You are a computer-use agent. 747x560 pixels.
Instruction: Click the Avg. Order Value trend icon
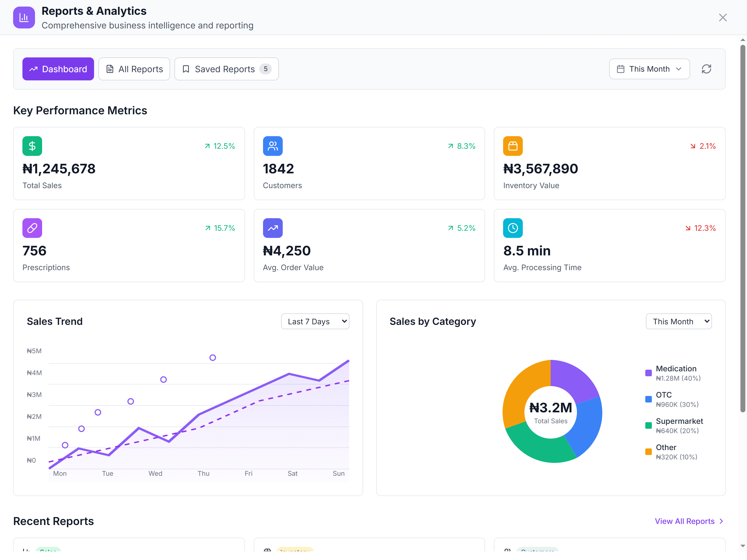pos(273,228)
